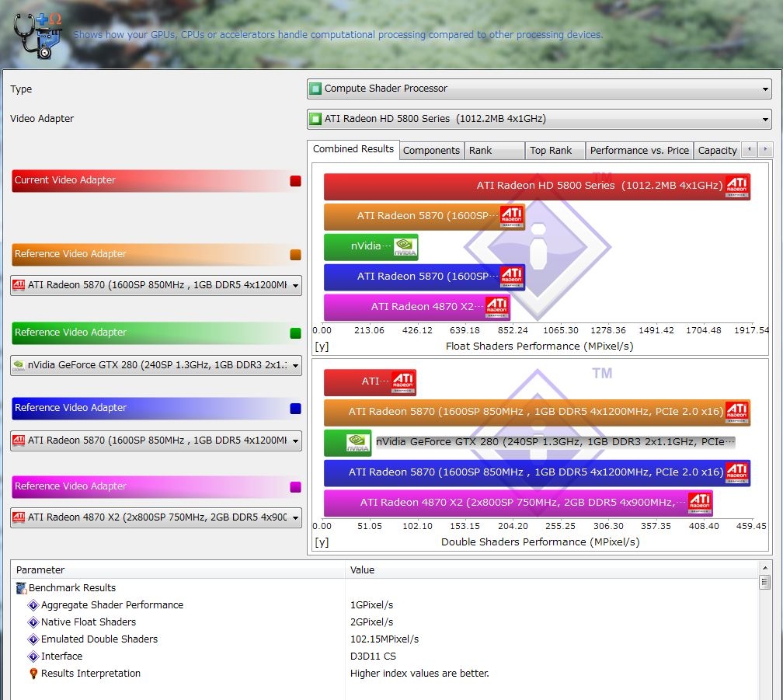The image size is (783, 700).
Task: Open the Top Rank tab
Action: point(555,151)
